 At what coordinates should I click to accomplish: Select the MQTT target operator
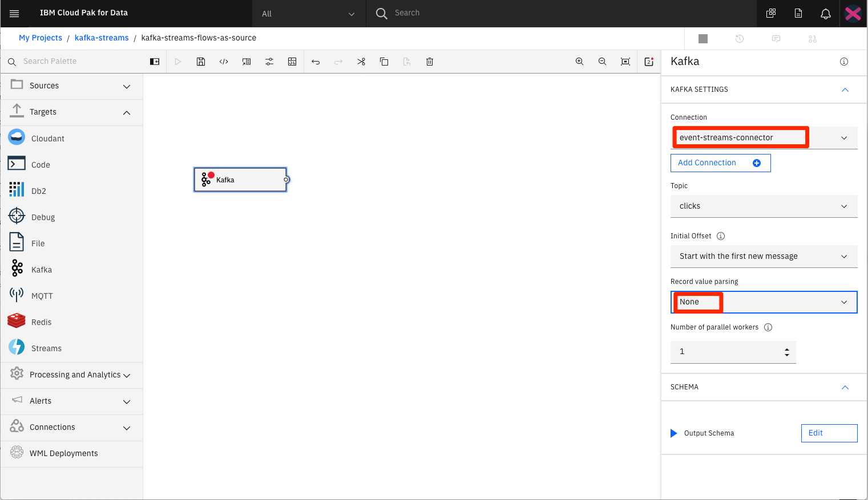click(72, 296)
